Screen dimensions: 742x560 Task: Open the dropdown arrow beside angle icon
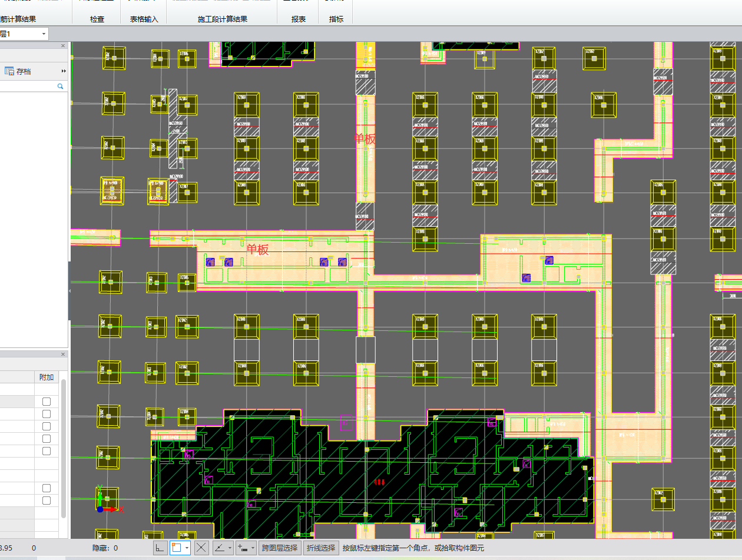(x=230, y=548)
